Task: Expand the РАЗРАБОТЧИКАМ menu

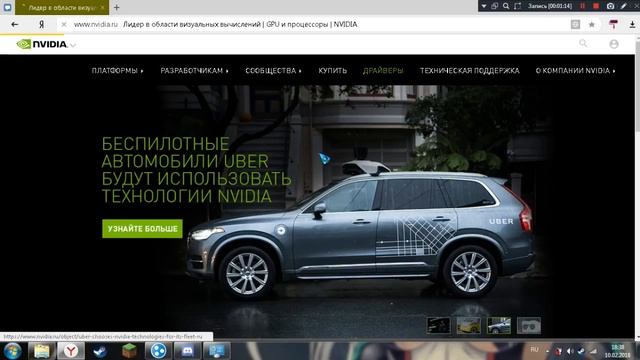Action: 194,71
